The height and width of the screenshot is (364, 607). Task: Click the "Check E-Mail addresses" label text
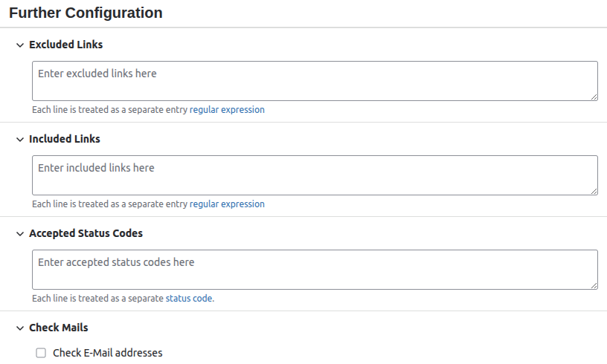[x=107, y=353]
